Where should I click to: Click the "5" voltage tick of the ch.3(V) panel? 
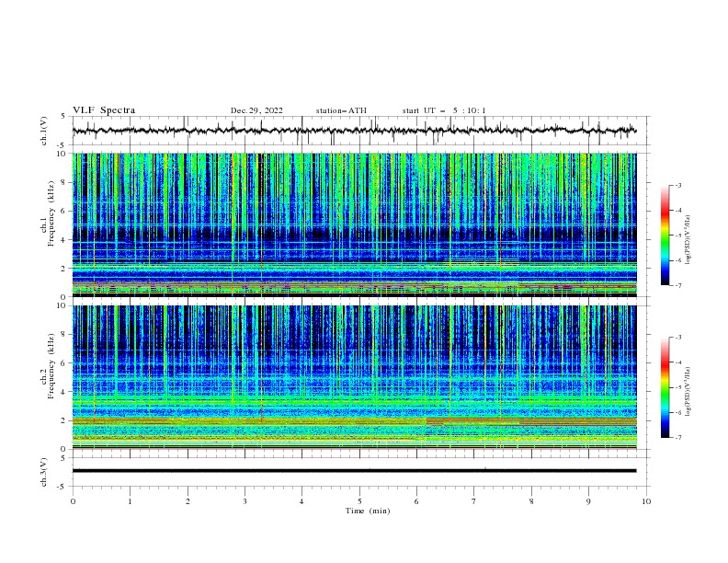click(x=63, y=458)
